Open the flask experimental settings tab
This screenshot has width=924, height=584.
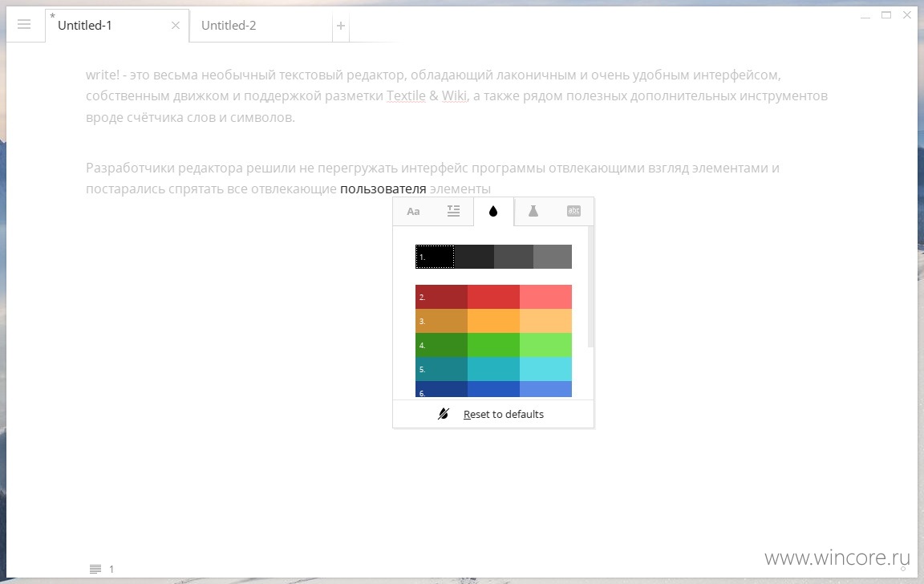pyautogui.click(x=533, y=211)
